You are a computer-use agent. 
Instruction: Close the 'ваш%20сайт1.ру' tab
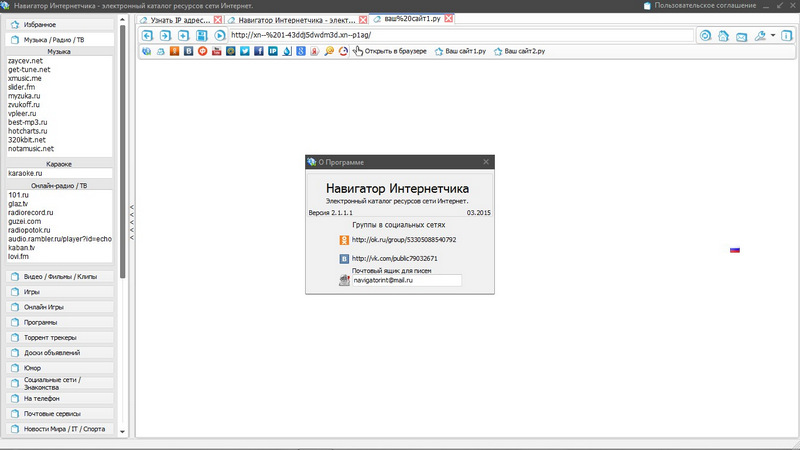pyautogui.click(x=448, y=18)
